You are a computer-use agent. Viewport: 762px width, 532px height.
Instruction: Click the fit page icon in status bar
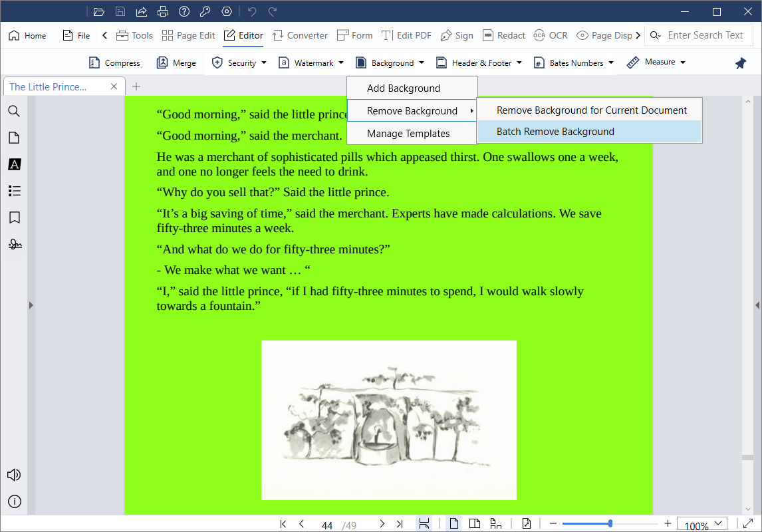click(527, 523)
